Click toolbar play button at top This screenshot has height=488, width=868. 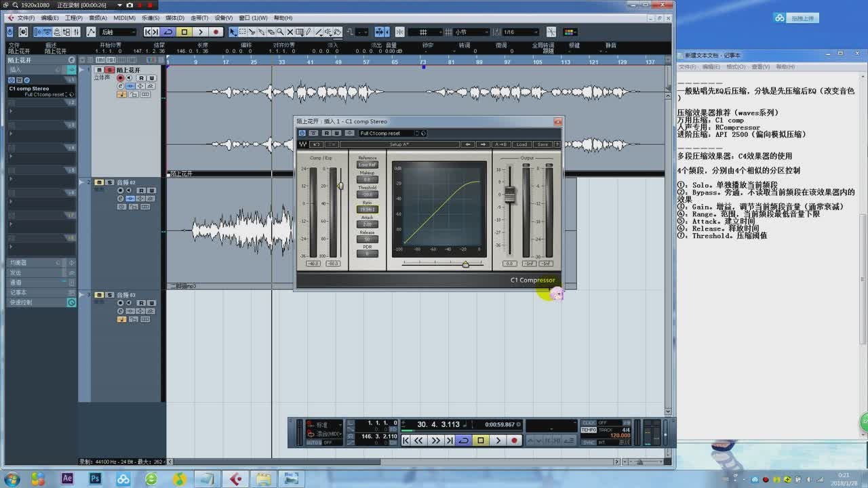coord(200,32)
